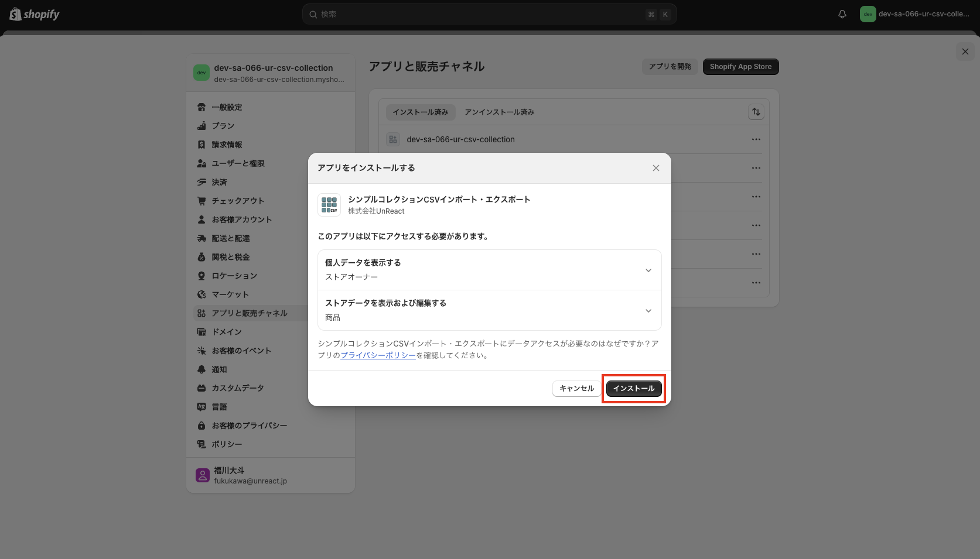Go to 言語 settings
This screenshot has height=559, width=980.
pos(271,407)
